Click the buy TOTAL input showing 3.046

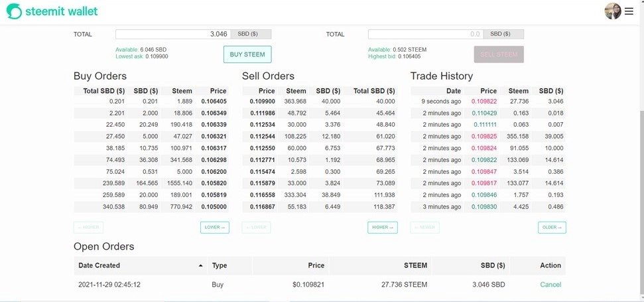[x=173, y=34]
